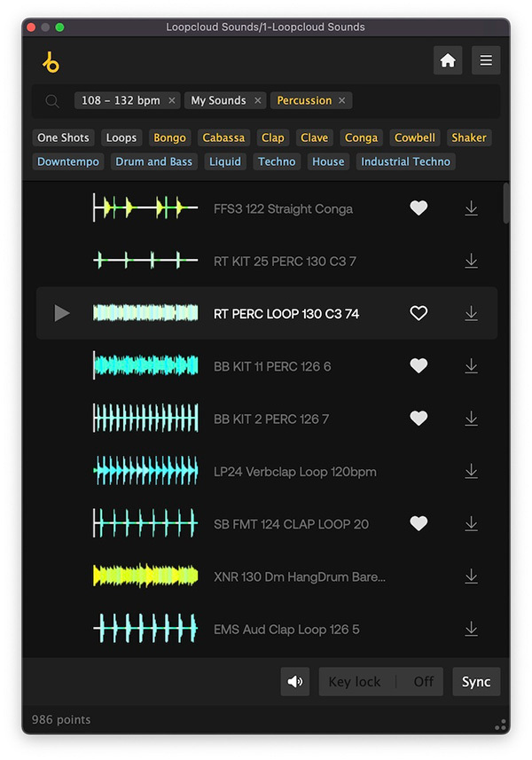Remove the Percussion filter chip
This screenshot has width=532, height=760.
[342, 101]
